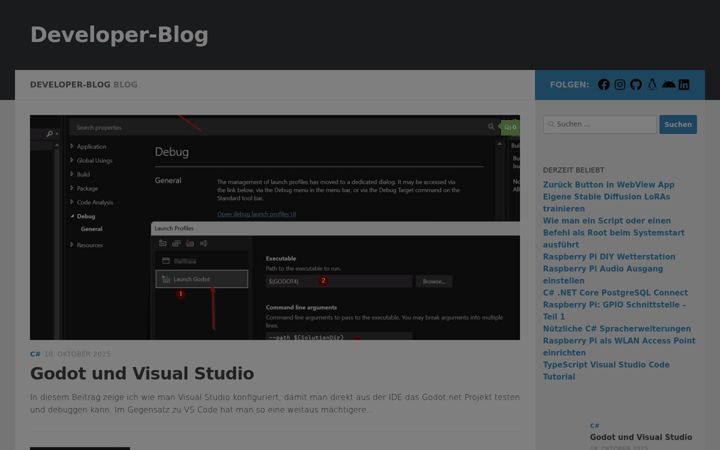
Task: Open Eigene Stable Diffusion LoRAs trainieren
Action: click(606, 202)
